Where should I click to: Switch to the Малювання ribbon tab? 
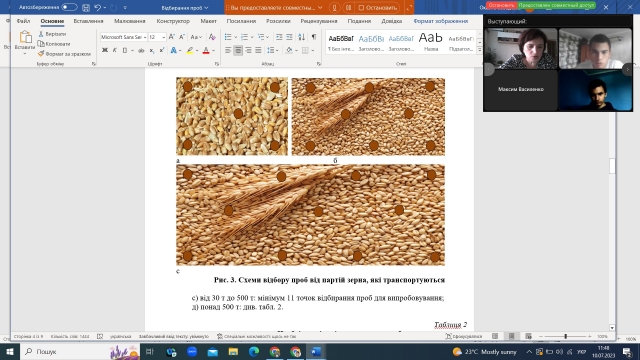point(129,21)
